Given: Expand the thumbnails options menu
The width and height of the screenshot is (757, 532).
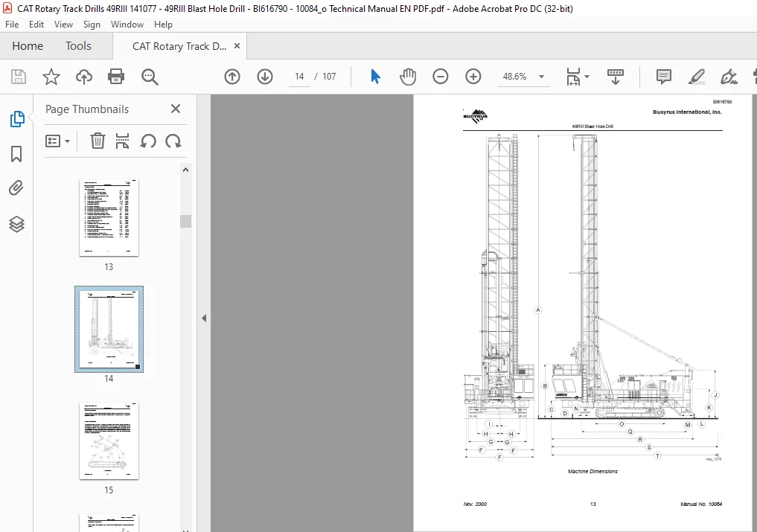Looking at the screenshot, I should 57,141.
